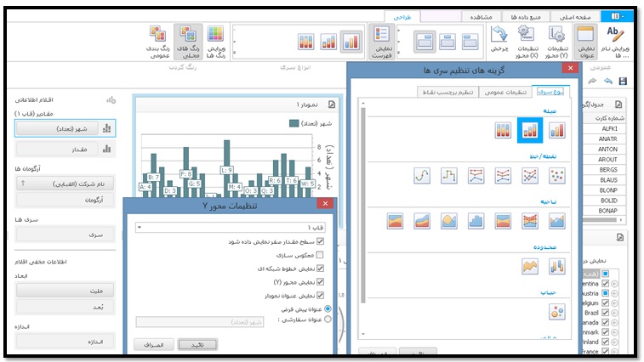Open تنظیمات محور (Y) axis settings
The height and width of the screenshot is (362, 644).
click(x=557, y=41)
